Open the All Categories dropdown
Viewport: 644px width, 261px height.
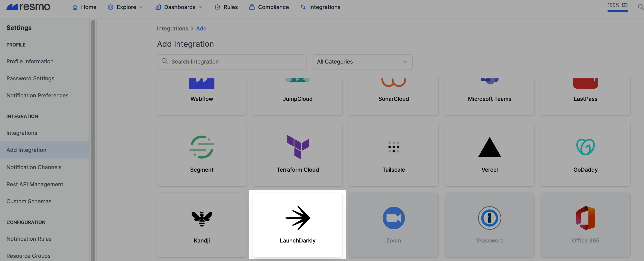362,62
